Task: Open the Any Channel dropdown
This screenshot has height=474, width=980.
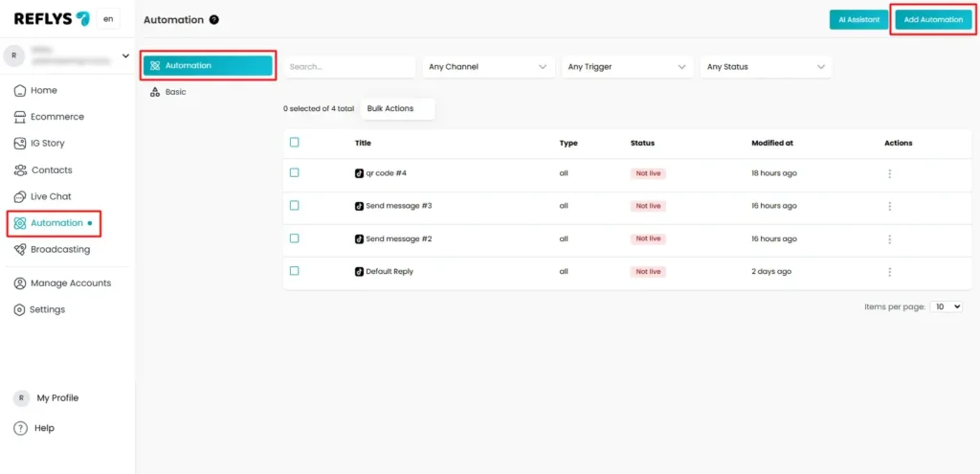Action: click(488, 67)
